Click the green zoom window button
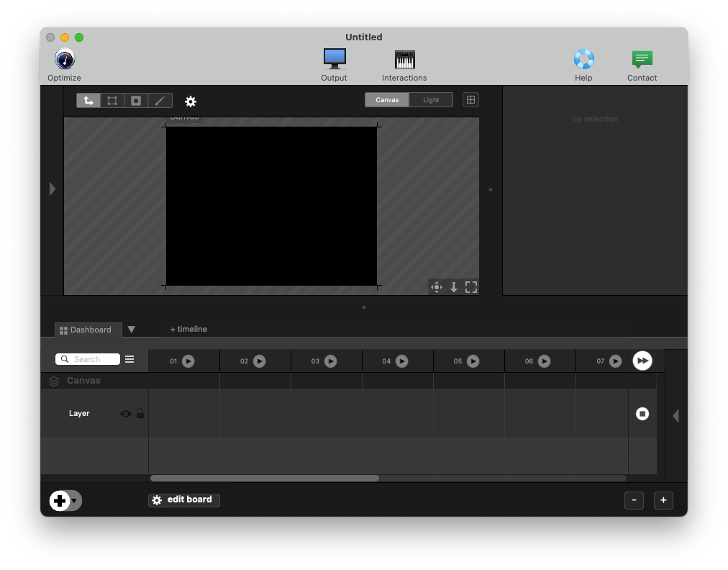 click(79, 37)
